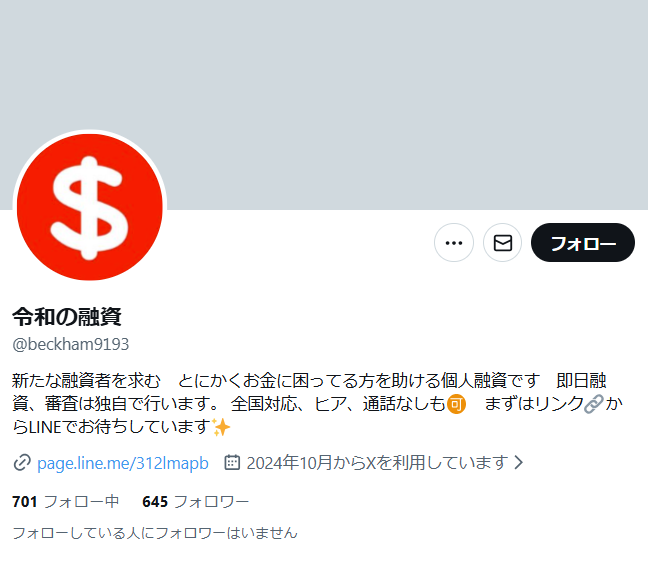Select the display name 令和の融資
This screenshot has width=648, height=561.
[x=67, y=317]
